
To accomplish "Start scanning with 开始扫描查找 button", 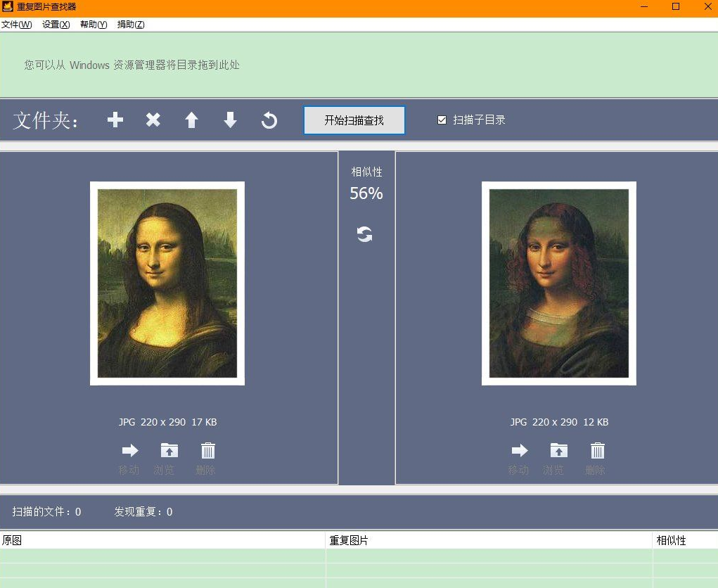I will pyautogui.click(x=354, y=120).
